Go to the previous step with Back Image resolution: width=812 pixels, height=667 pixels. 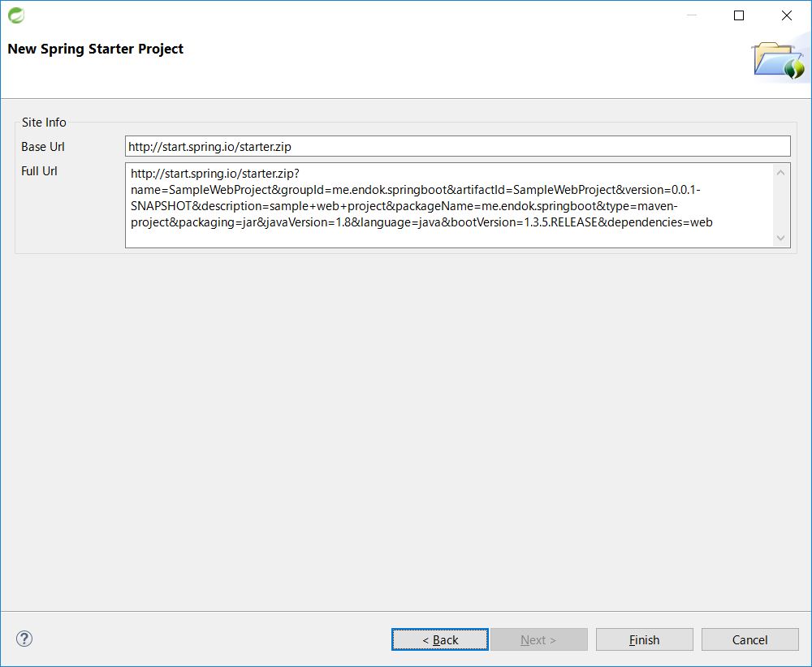point(439,639)
